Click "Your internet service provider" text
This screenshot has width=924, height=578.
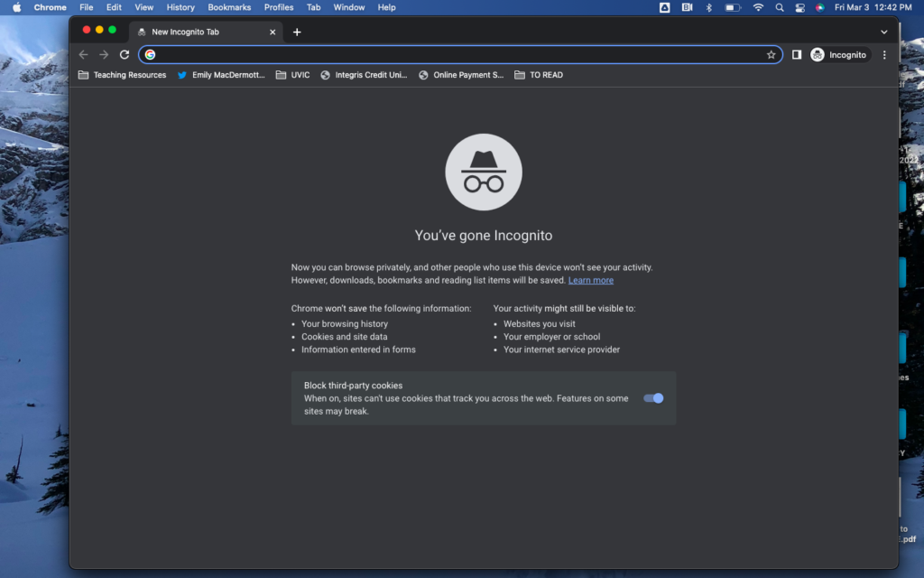561,350
